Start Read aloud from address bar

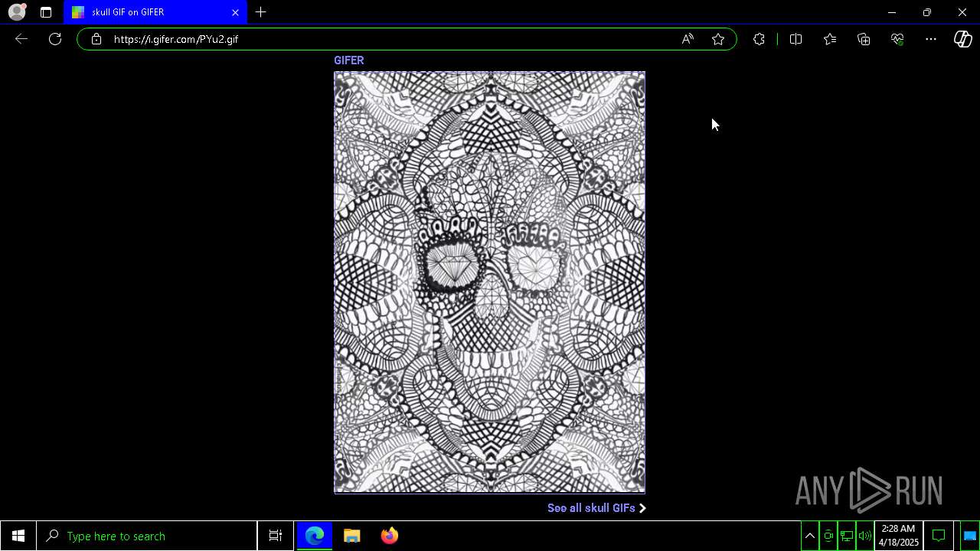click(x=688, y=39)
